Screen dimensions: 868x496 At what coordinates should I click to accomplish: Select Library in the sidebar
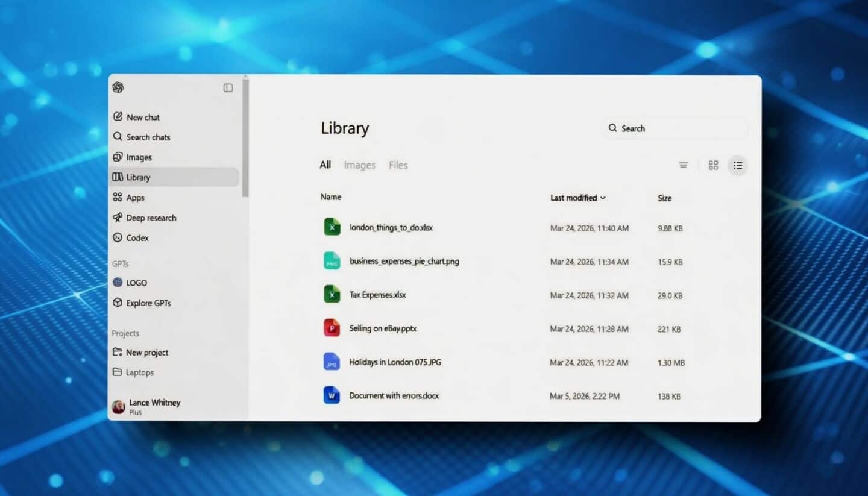point(175,177)
